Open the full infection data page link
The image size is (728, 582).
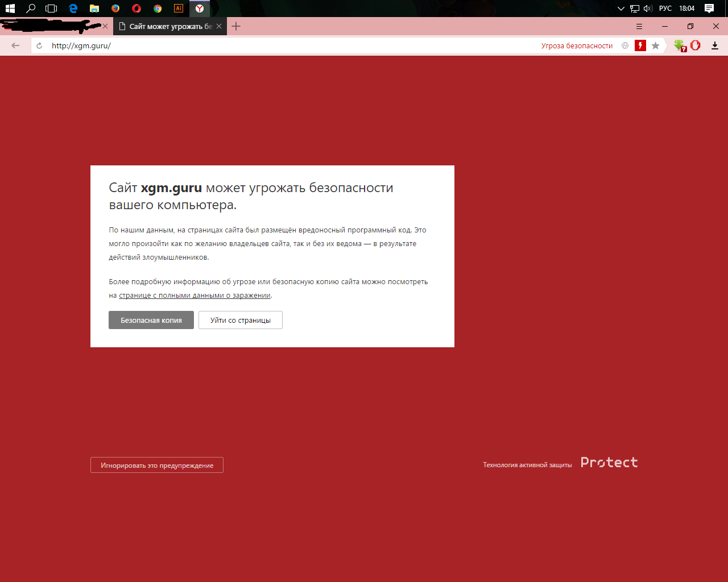pyautogui.click(x=195, y=296)
